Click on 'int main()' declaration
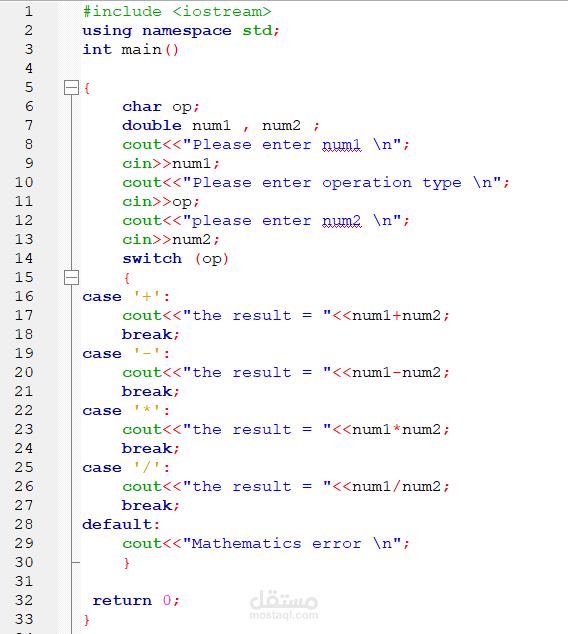The width and height of the screenshot is (568, 634). [130, 50]
